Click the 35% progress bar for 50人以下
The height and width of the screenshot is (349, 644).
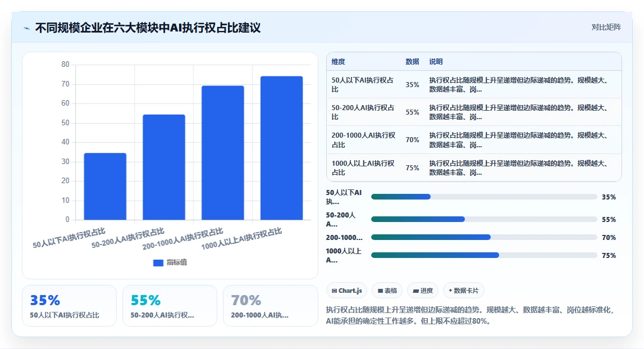tap(484, 197)
